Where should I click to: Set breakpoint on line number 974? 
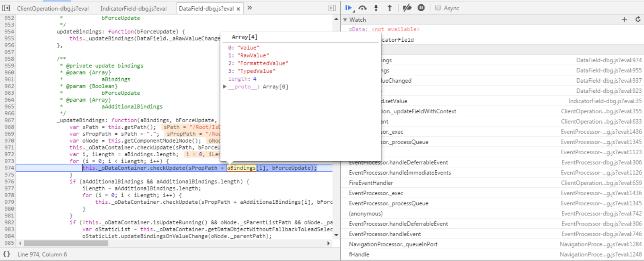(x=9, y=168)
